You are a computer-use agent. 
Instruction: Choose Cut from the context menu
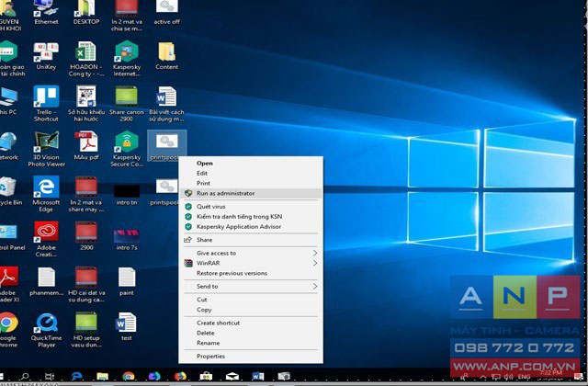click(251, 300)
